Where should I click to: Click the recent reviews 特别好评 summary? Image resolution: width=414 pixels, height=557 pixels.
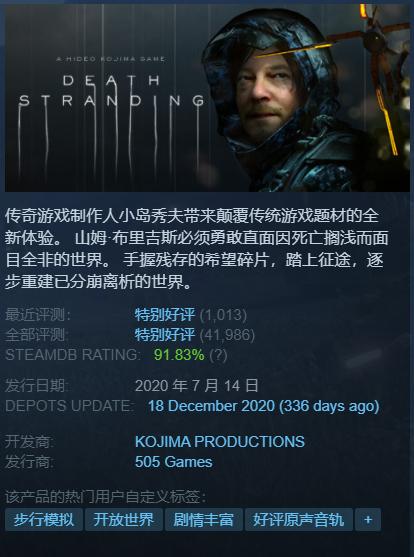(x=165, y=315)
